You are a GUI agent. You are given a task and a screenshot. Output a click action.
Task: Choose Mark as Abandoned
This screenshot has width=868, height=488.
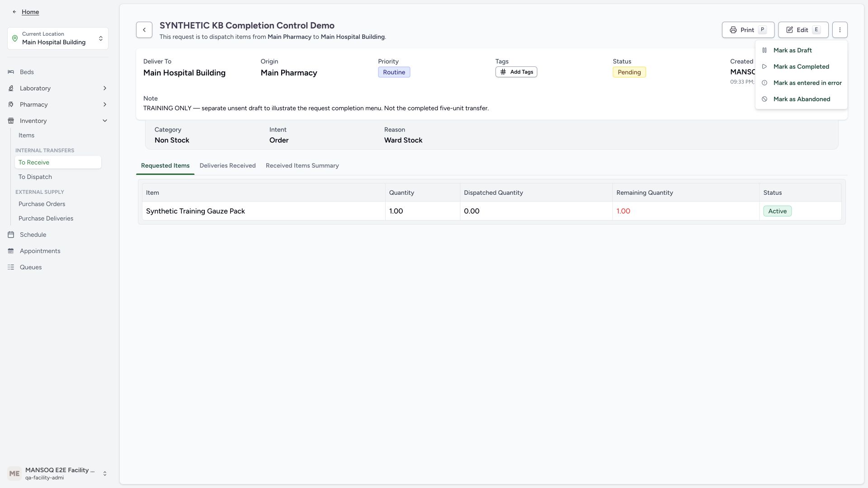tap(801, 99)
